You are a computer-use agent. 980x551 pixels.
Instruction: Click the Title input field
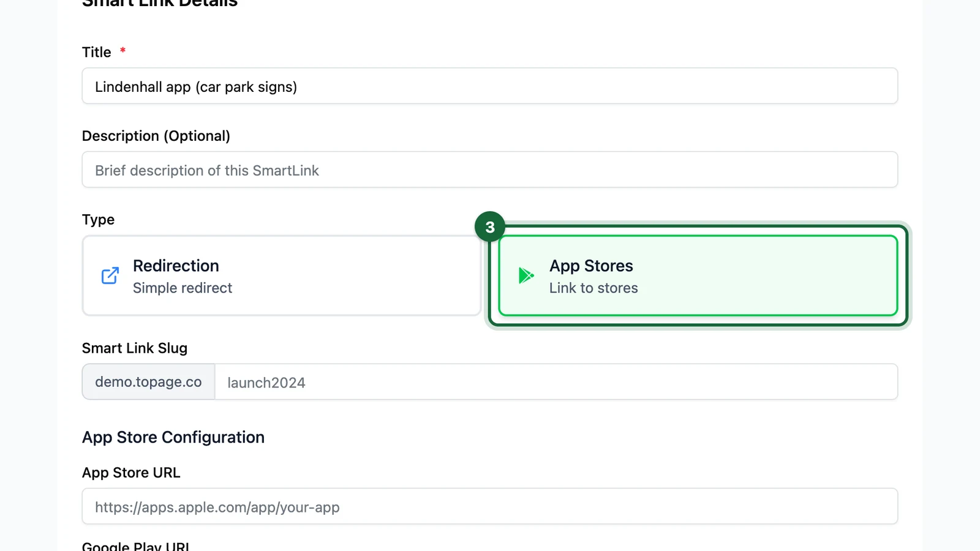[490, 86]
